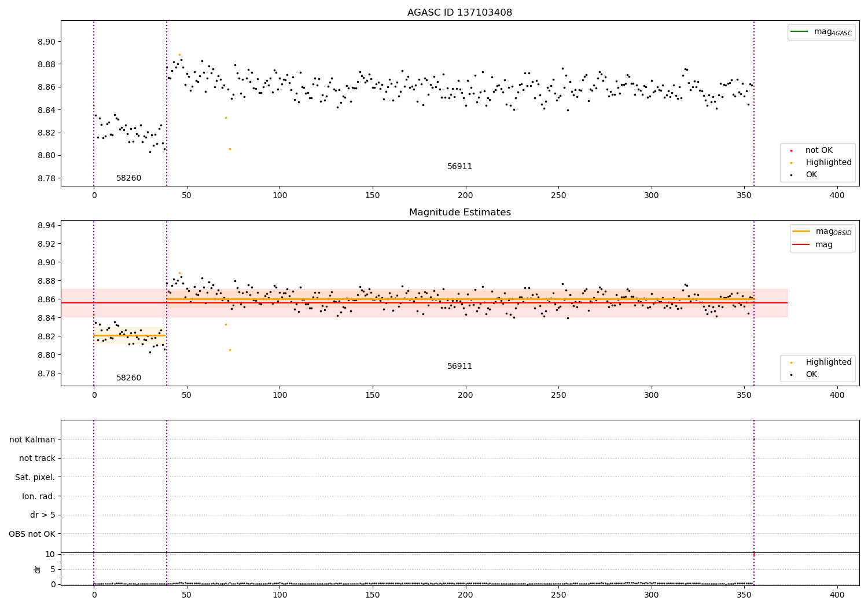Click the "Sat. pixel." axis label

tap(35, 478)
